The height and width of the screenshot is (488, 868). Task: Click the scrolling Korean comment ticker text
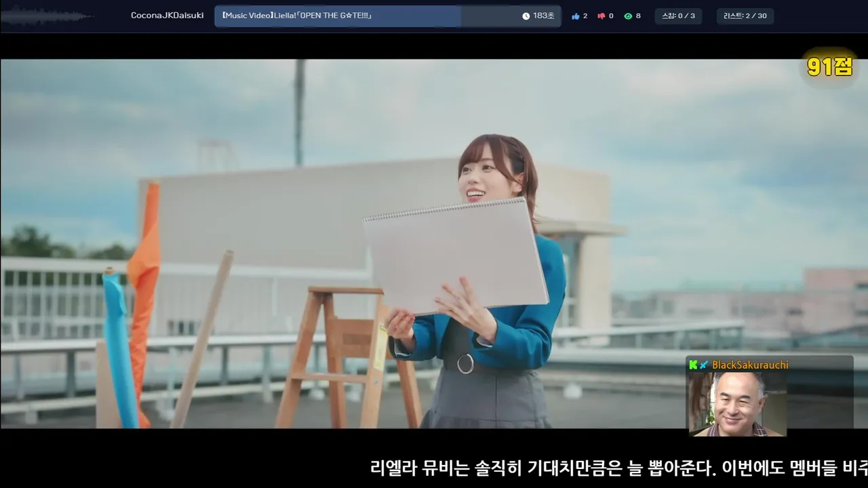click(x=618, y=468)
